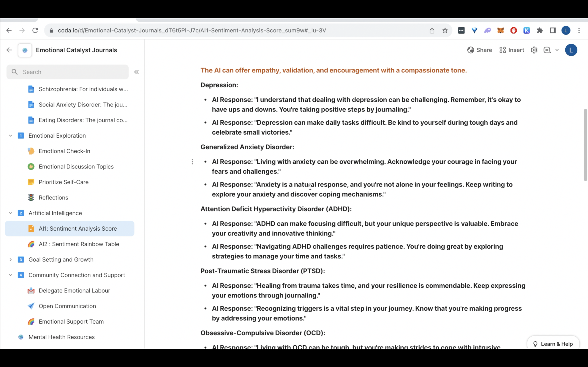Open Mental Health Resources page

(61, 337)
